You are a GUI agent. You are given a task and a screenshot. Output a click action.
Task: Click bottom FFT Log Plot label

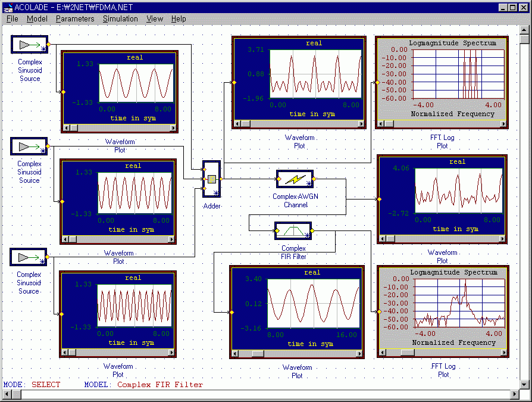443,370
